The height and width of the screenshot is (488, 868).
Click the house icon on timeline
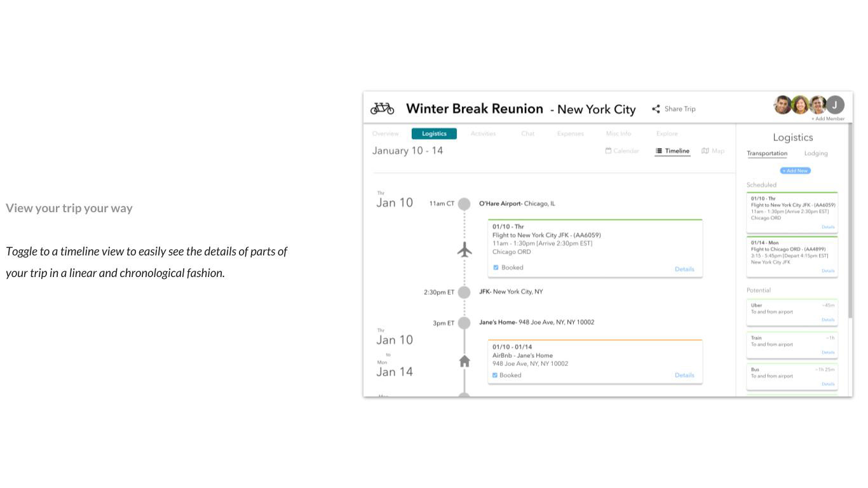coord(465,361)
